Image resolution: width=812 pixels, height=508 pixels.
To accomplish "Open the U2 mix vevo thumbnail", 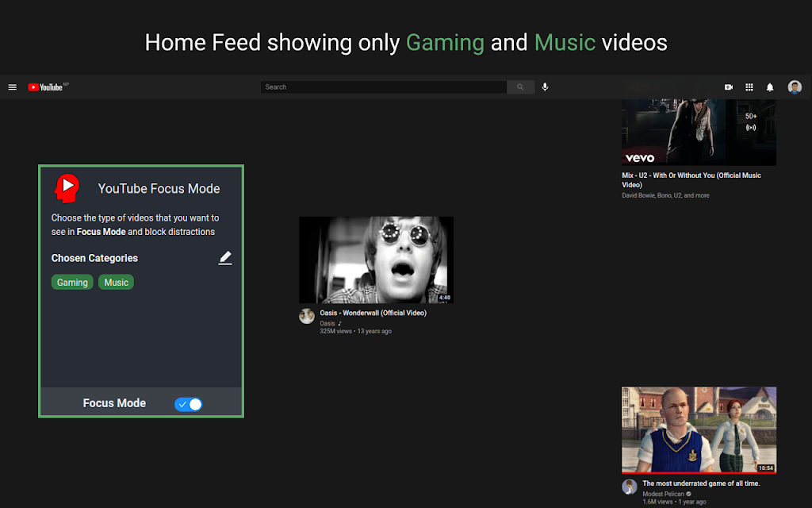I will click(x=699, y=133).
